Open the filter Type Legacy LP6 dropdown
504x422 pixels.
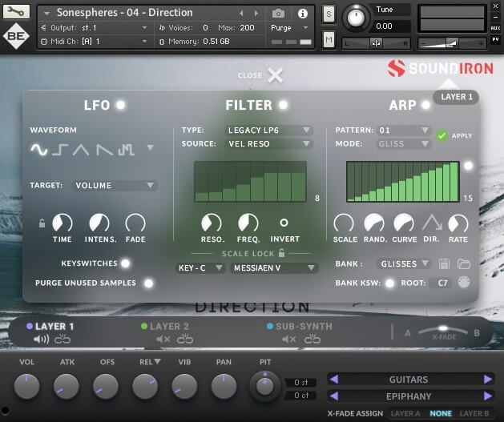point(268,130)
